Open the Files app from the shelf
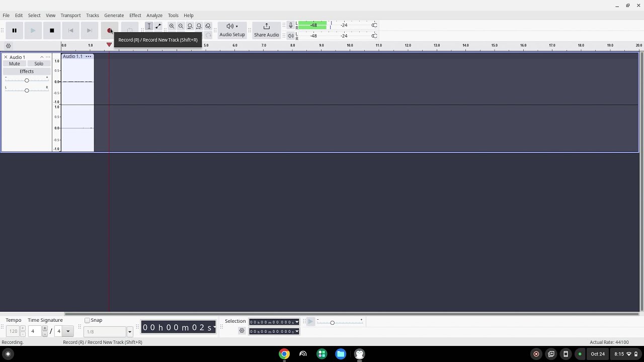644x362 pixels. click(x=341, y=354)
